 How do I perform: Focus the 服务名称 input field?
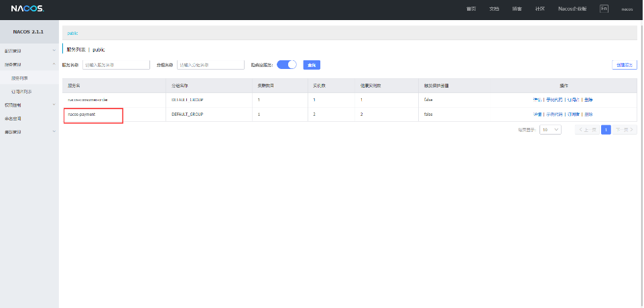[x=116, y=65]
